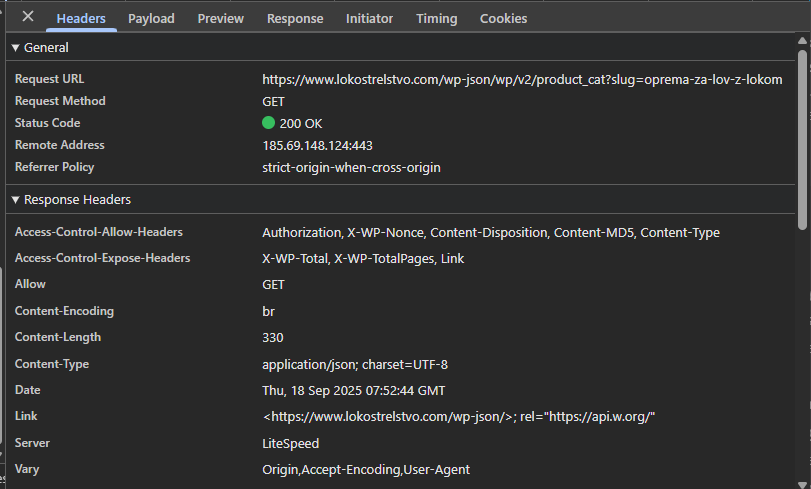Click the Content-Length header name
811x489 pixels.
tap(57, 337)
